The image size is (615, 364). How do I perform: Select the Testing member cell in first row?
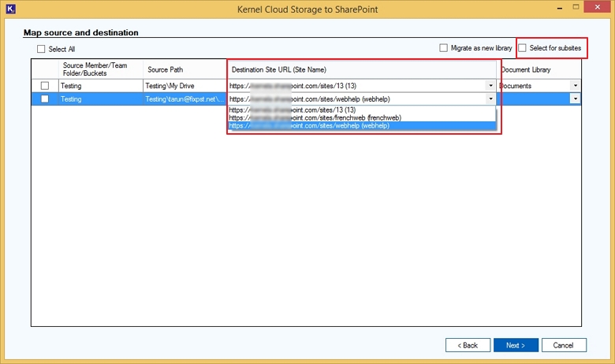tap(101, 85)
